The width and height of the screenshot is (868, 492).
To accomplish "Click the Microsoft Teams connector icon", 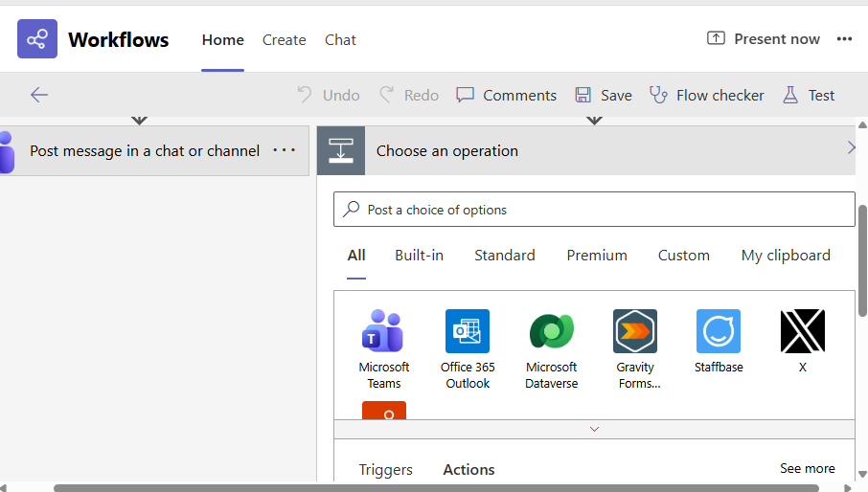I will pyautogui.click(x=383, y=331).
